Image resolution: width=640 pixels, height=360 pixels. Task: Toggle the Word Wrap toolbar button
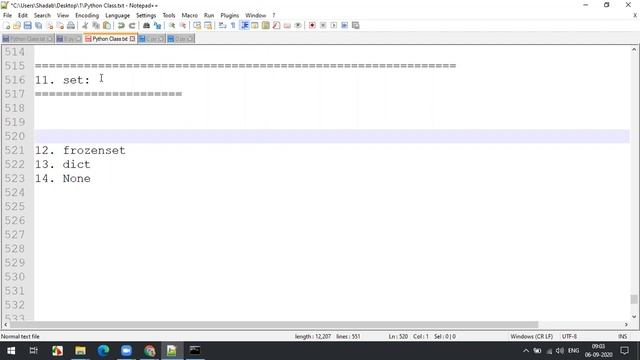pyautogui.click(x=222, y=25)
